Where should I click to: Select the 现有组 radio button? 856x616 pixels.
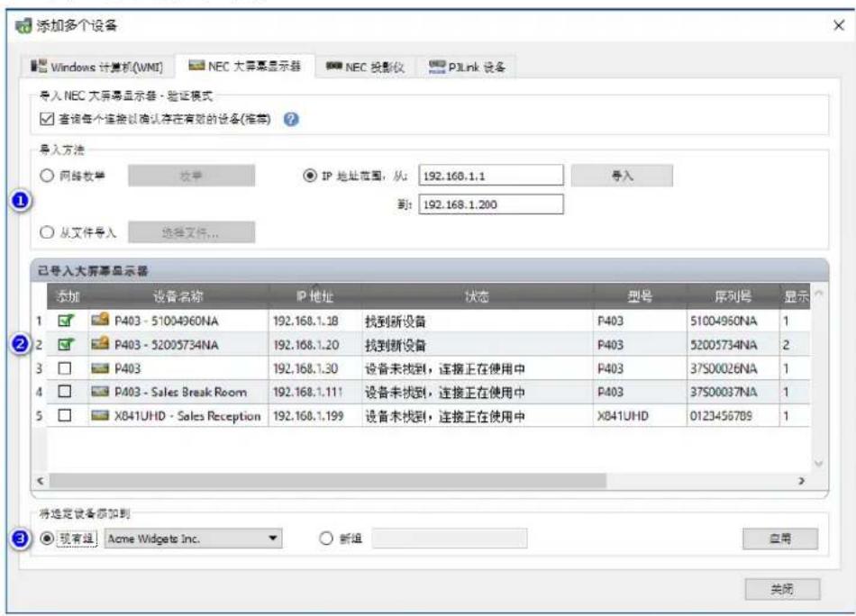point(47,539)
